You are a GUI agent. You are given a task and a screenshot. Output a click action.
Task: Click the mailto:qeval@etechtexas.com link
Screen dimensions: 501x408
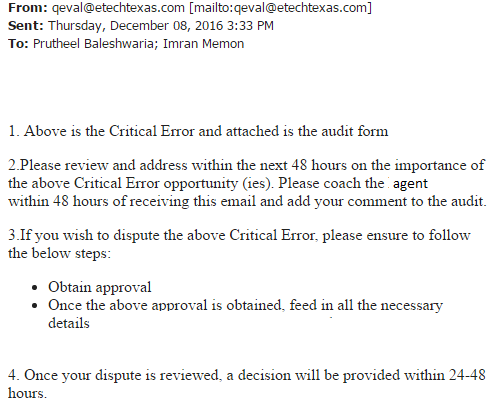[280, 7]
